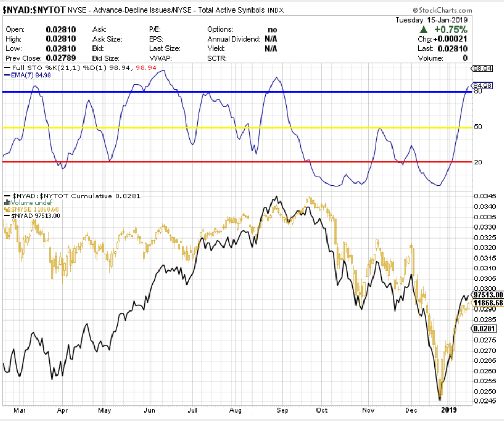Click the black dash before Full STO legend
Screen dimensions: 504x421
[6, 68]
